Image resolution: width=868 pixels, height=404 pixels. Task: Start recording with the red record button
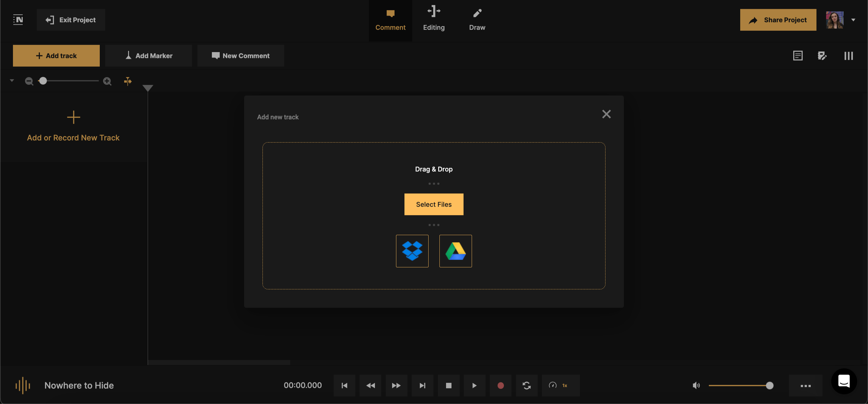pyautogui.click(x=501, y=386)
